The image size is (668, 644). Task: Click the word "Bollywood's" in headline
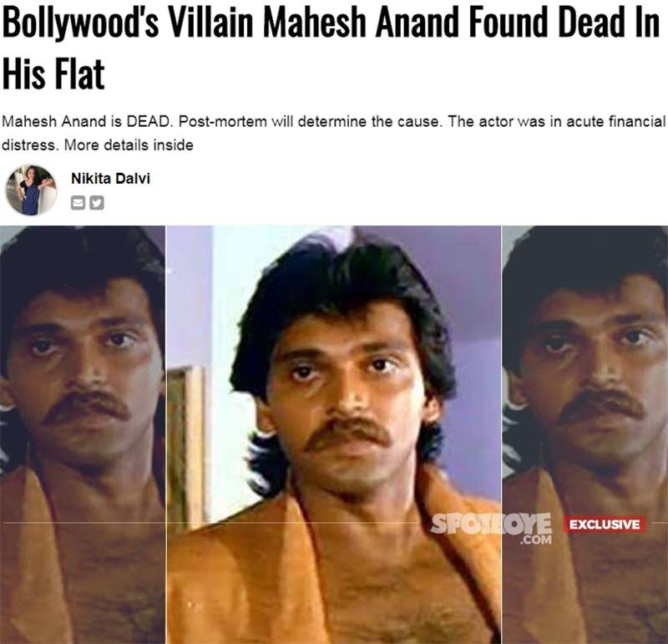tap(80, 23)
